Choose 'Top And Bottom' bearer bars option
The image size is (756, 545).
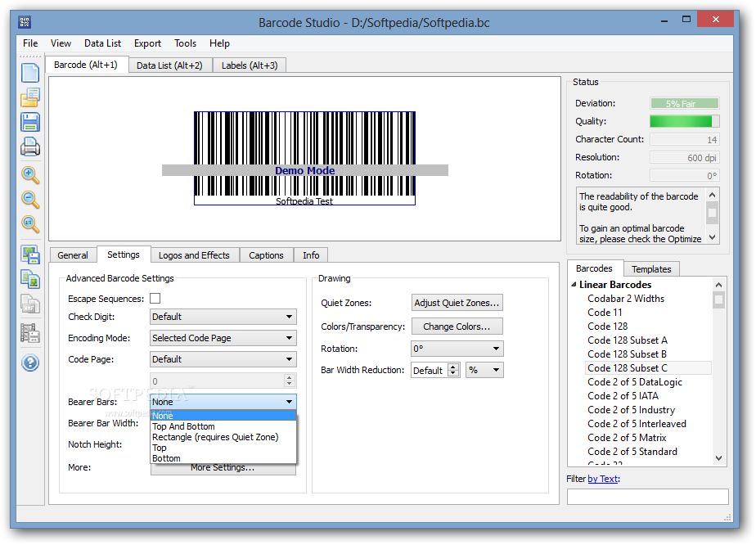click(x=223, y=426)
